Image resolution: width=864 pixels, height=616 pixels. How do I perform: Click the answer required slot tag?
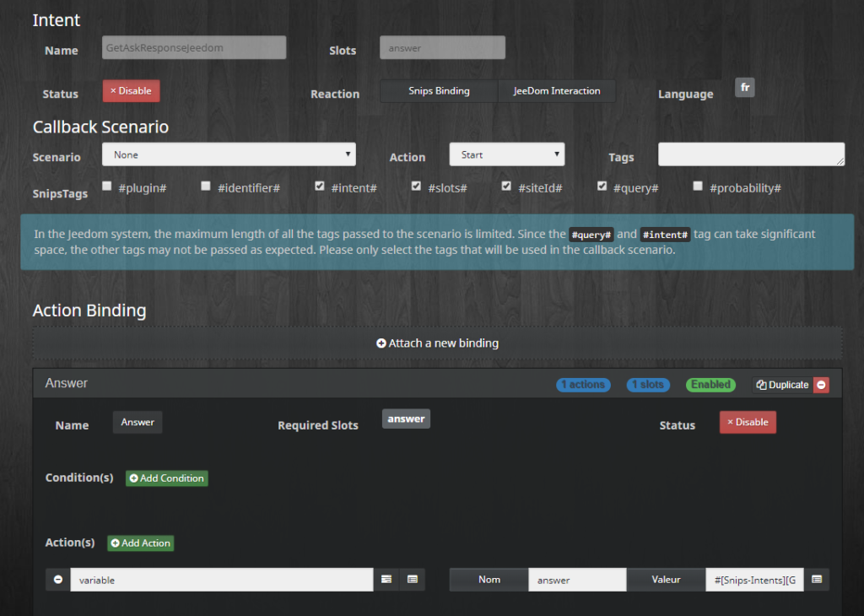[406, 419]
